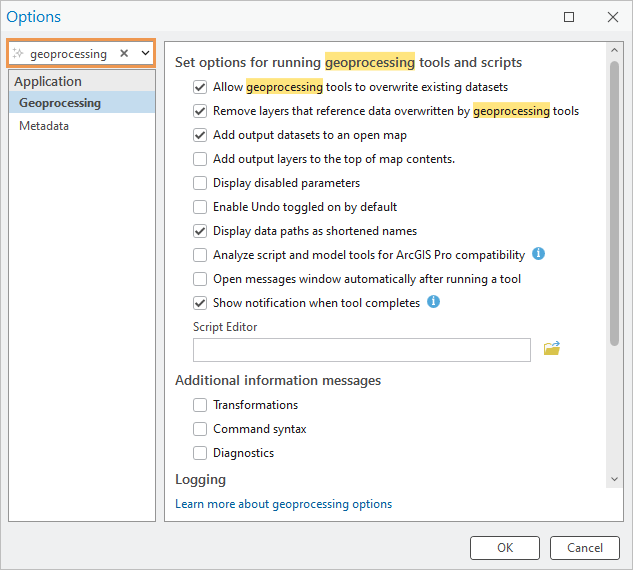Click info icon beside Show notification option
The image size is (633, 570).
pos(434,302)
